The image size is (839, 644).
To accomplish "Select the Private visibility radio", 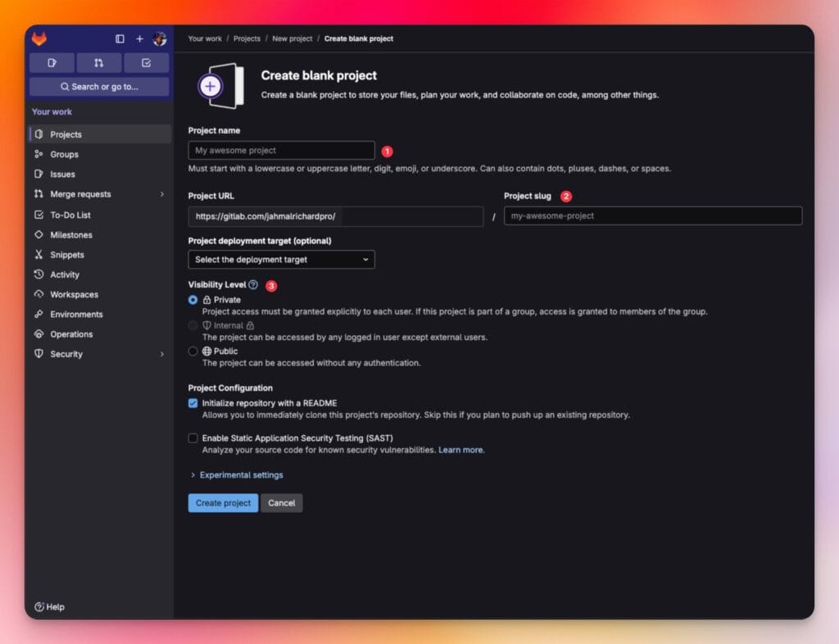I will [193, 300].
